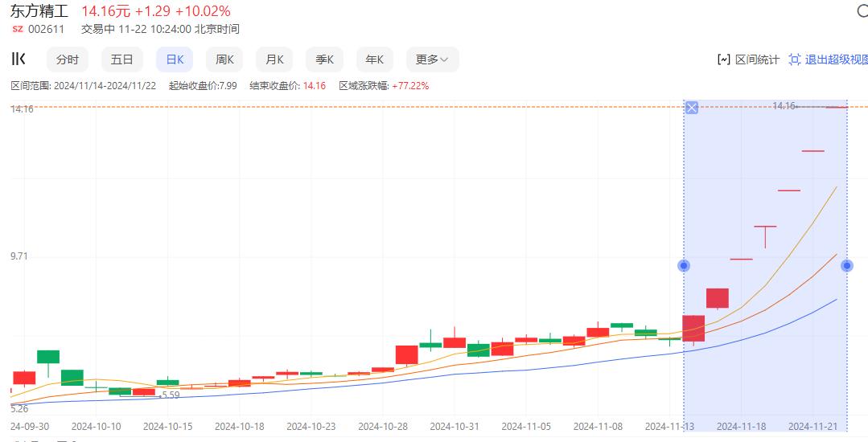The image size is (868, 442).
Task: Click the 2024-11-05 date axis label
Action: click(526, 427)
